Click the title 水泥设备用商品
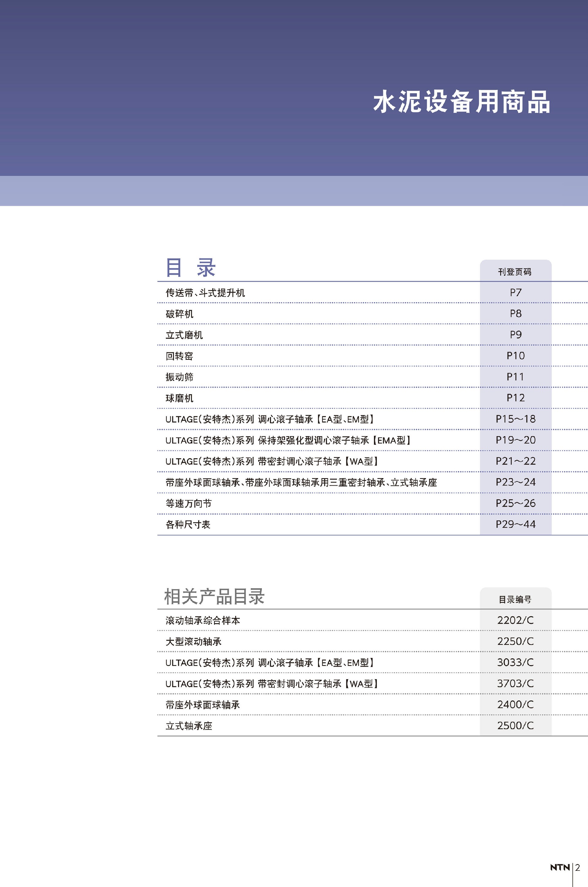 (462, 102)
